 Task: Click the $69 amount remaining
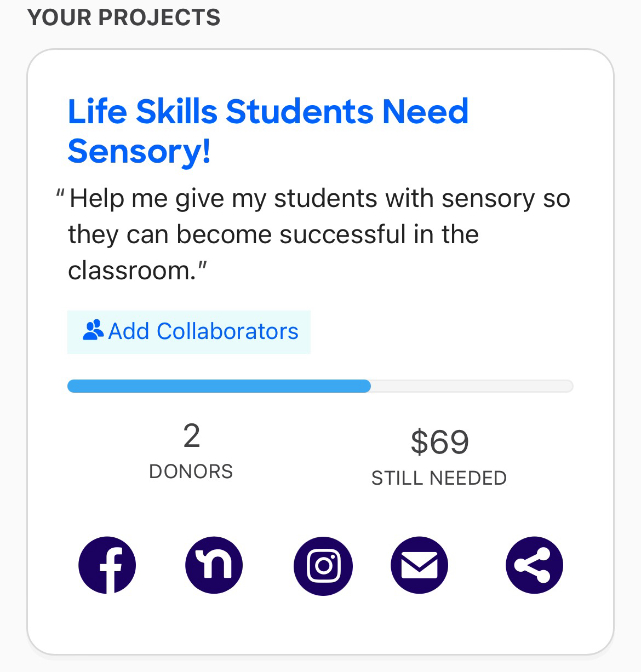(439, 442)
